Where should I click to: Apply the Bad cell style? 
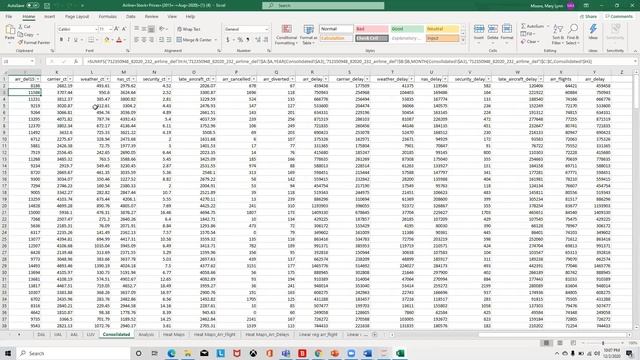click(x=371, y=29)
